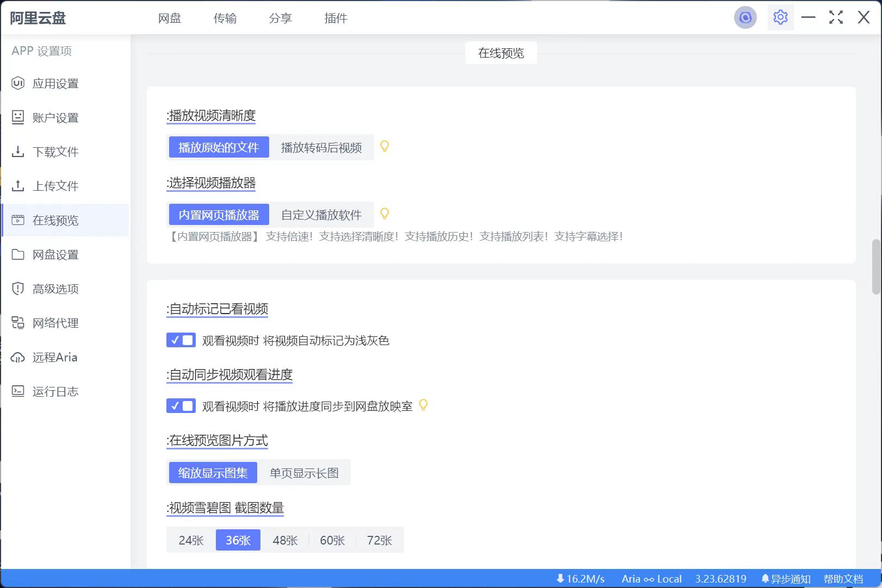
Task: Open the 网盘 top tab
Action: (x=170, y=18)
